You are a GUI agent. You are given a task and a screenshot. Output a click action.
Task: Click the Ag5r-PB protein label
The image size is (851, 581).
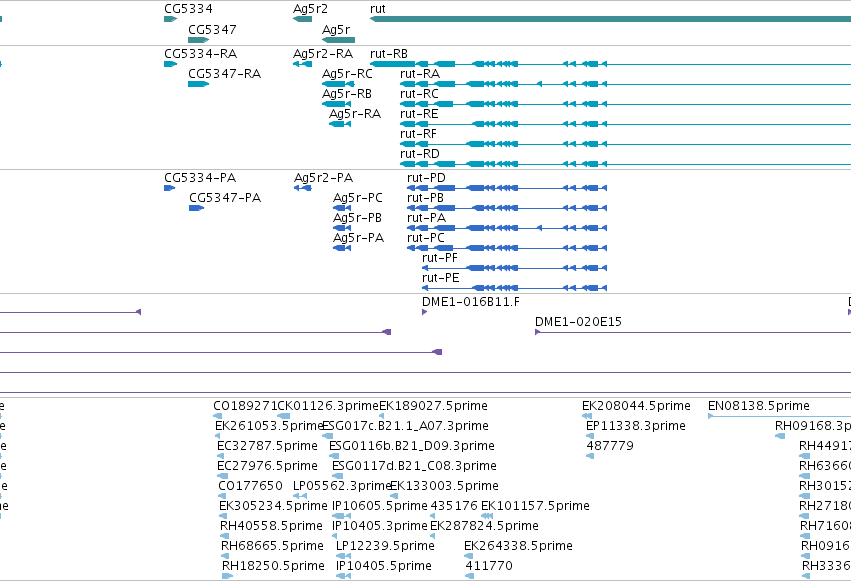357,218
